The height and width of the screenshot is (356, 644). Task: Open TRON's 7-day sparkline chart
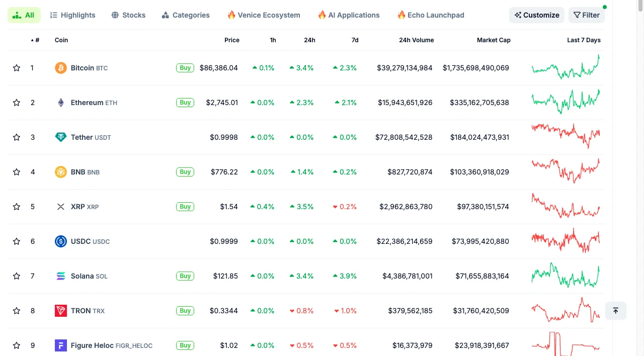point(566,310)
